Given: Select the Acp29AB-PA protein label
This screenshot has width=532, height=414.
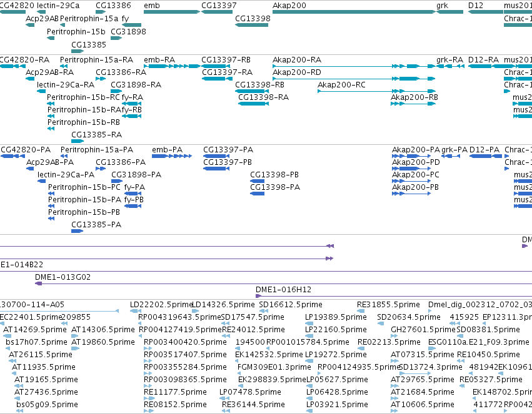Looking at the screenshot, I should (x=50, y=162).
